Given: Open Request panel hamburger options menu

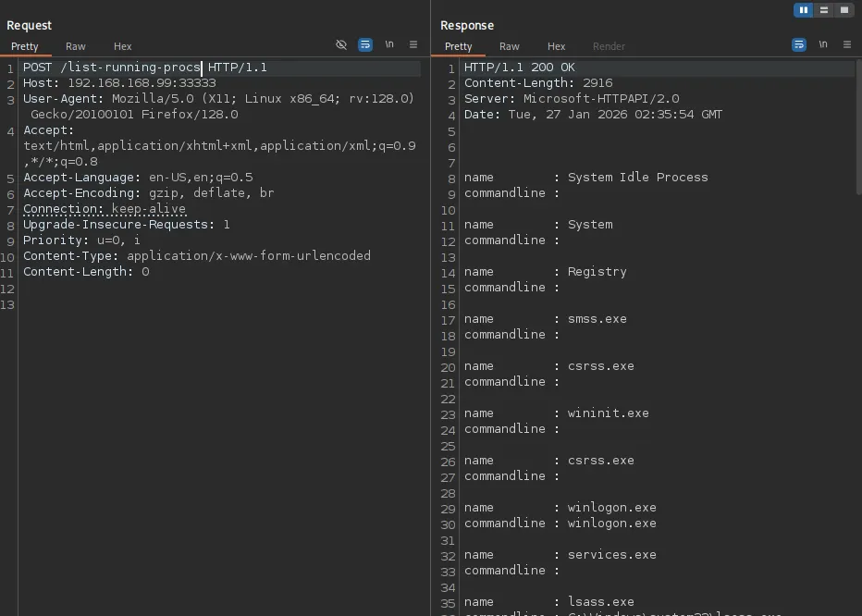Looking at the screenshot, I should 413,44.
